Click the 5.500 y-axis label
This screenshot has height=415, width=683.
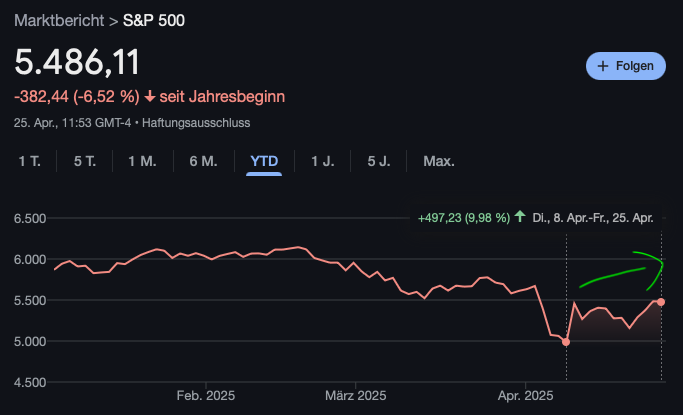pyautogui.click(x=30, y=300)
